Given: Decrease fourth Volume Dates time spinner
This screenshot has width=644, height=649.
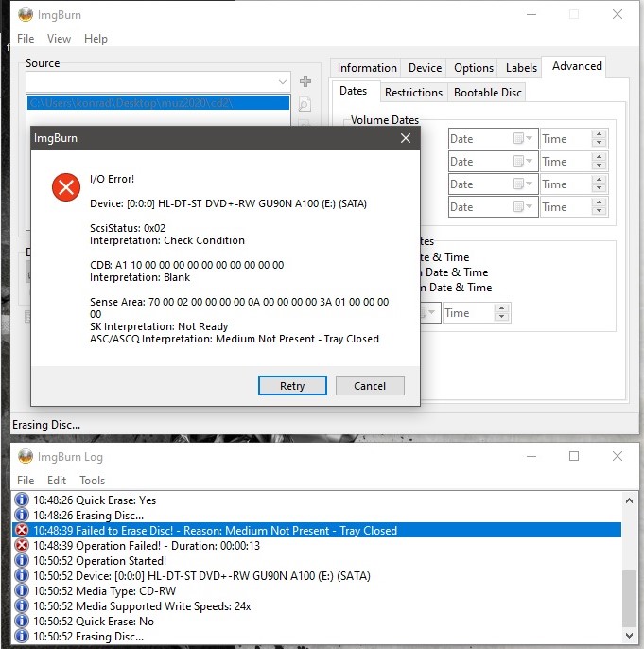Looking at the screenshot, I should pos(599,212).
